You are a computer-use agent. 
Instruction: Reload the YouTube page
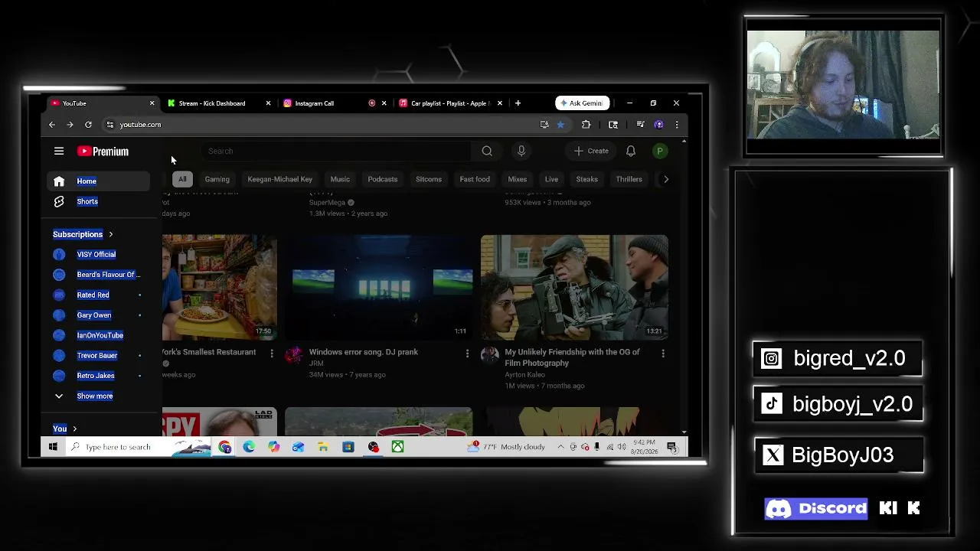click(88, 124)
